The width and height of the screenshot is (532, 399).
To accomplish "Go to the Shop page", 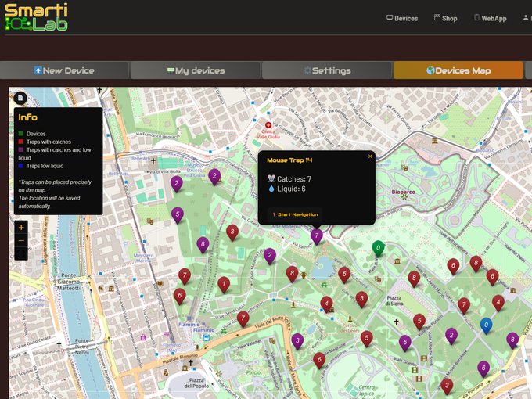I will tap(445, 18).
